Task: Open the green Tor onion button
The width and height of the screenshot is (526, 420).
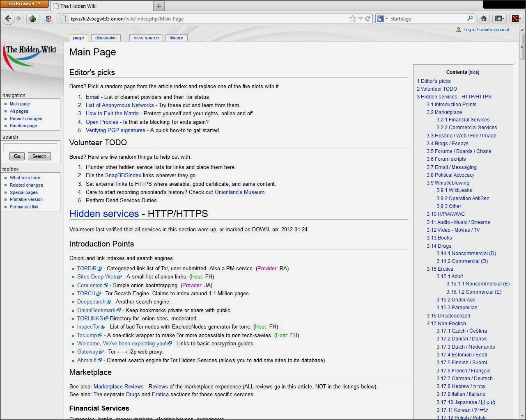Action: tap(33, 18)
